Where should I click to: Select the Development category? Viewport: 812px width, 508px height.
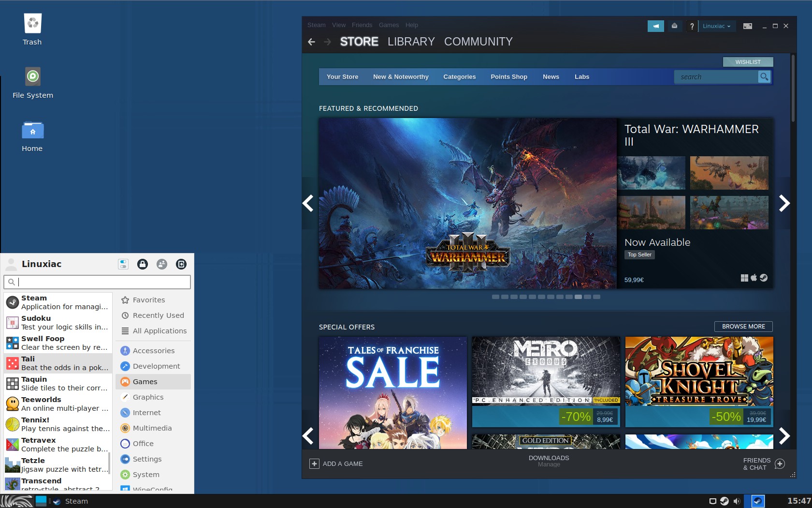click(x=153, y=366)
